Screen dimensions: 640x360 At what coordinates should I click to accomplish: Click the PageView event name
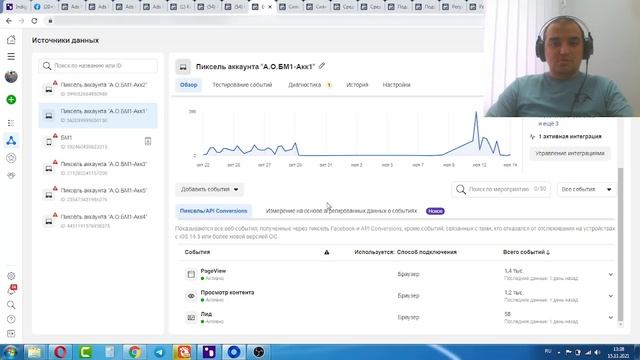213,271
